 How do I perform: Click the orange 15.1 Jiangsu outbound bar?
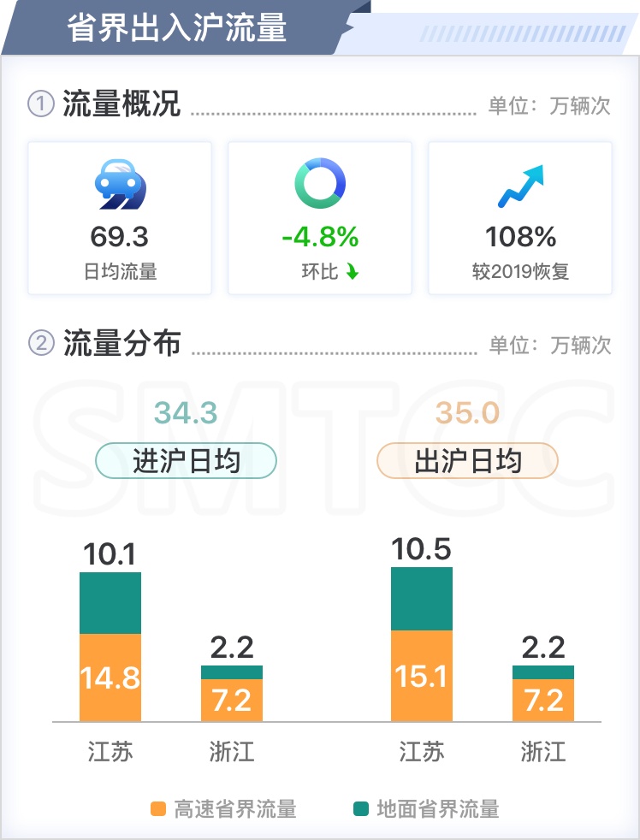pos(422,676)
